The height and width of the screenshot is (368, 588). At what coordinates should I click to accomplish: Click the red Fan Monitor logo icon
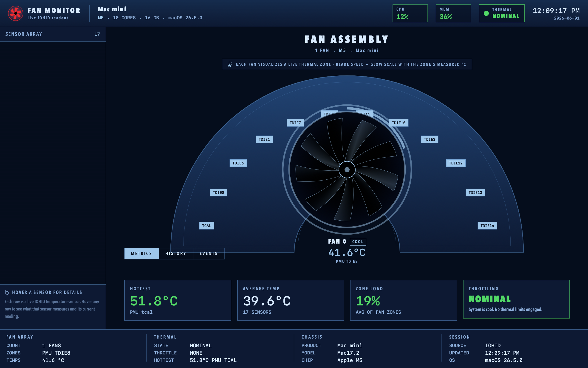(16, 13)
